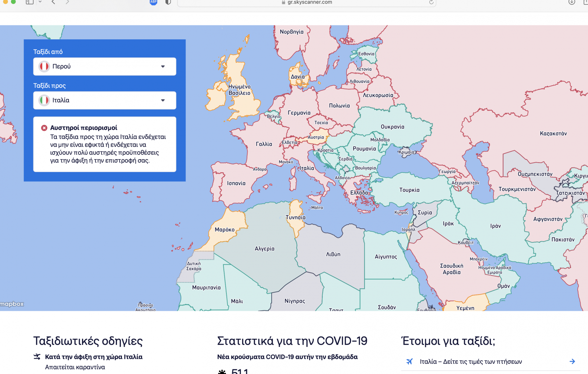Expand the 'Ταξίδι προς' Ιταλία dropdown

click(x=105, y=100)
